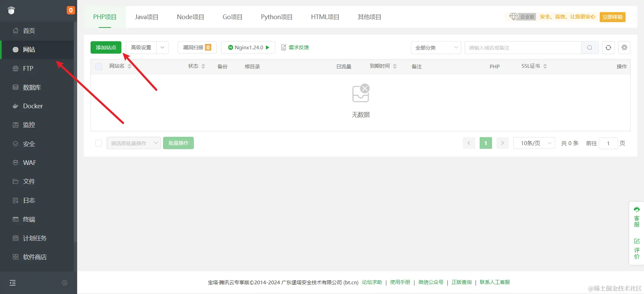Click the 需求反馈 link
Screen dimensions: 644x294
[x=295, y=48]
